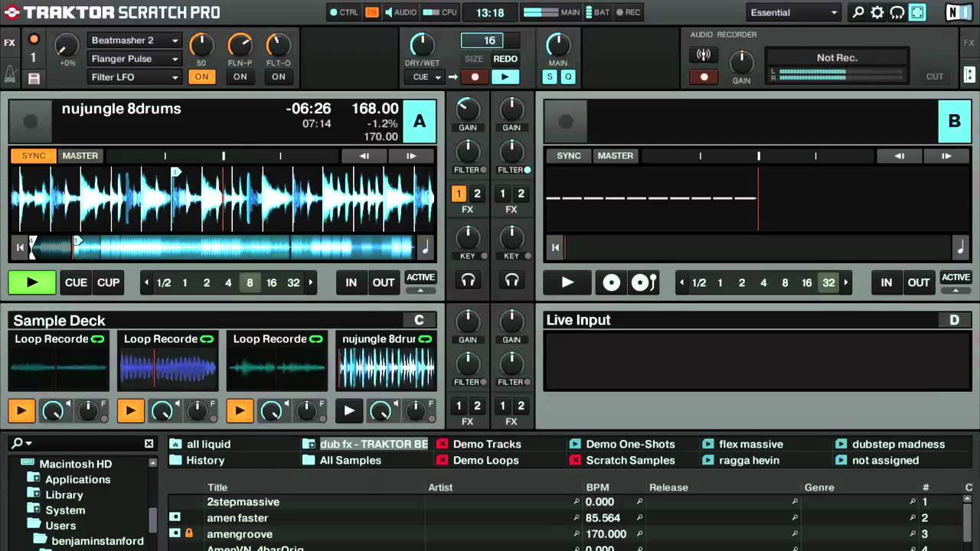Toggle MASTER on deck B

[616, 156]
